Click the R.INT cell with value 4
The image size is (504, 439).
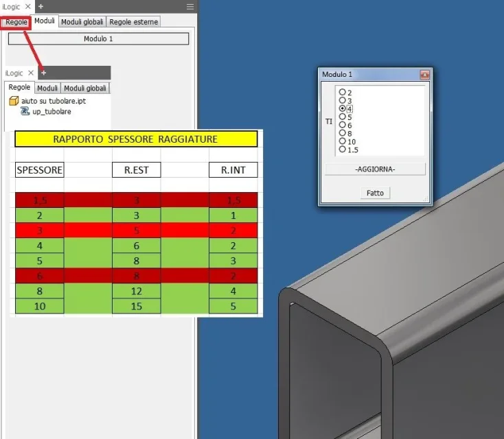pos(233,292)
